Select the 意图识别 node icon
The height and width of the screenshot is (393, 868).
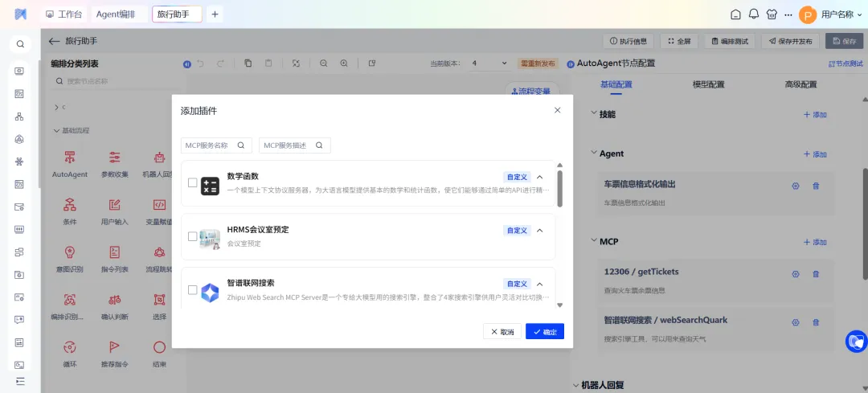click(70, 252)
